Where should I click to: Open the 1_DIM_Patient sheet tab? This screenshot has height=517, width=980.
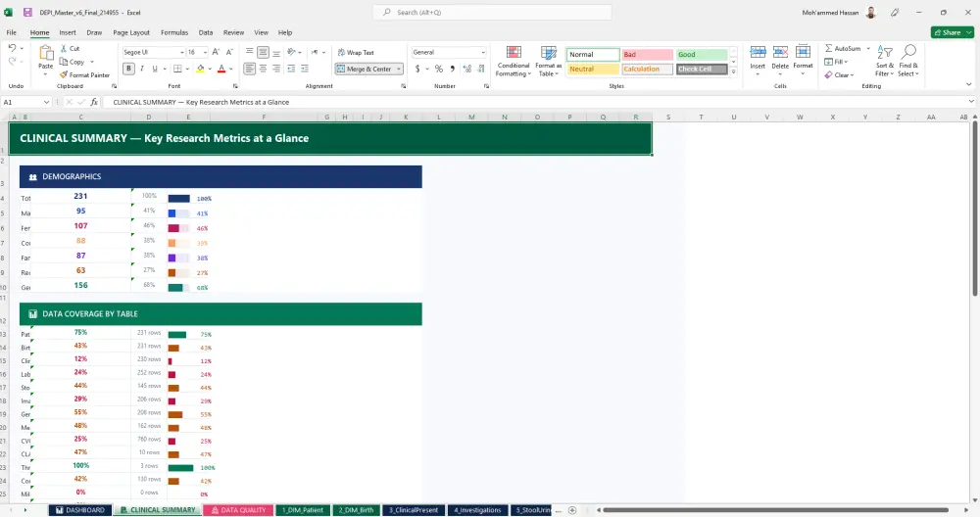[303, 510]
